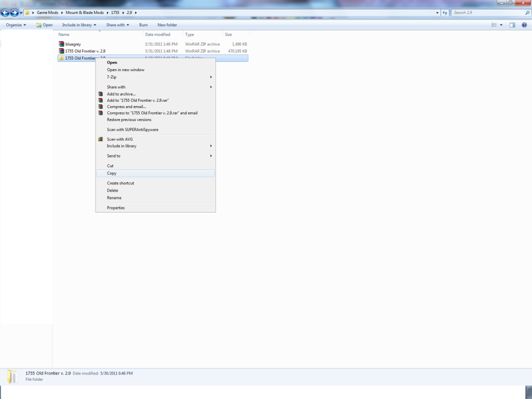Toggle the preview pane icon
The image size is (532, 399).
pos(512,25)
